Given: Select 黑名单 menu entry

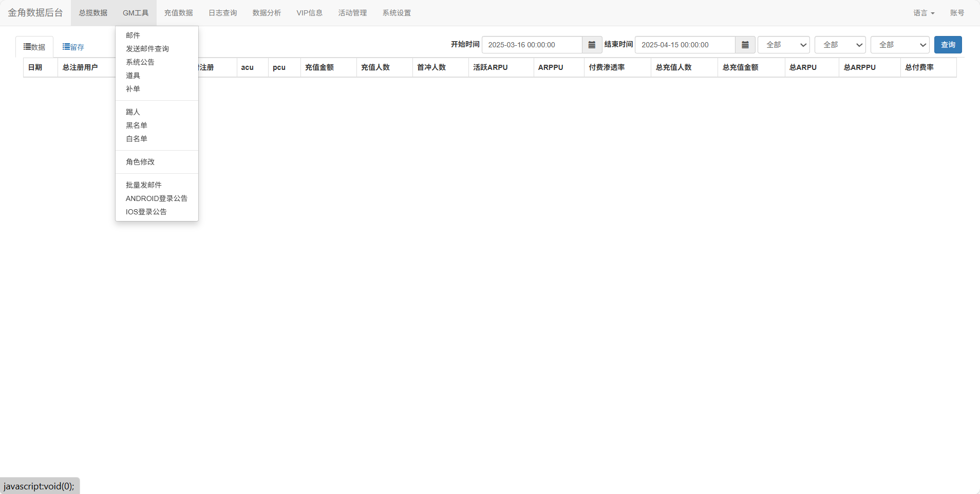Looking at the screenshot, I should click(157, 125).
